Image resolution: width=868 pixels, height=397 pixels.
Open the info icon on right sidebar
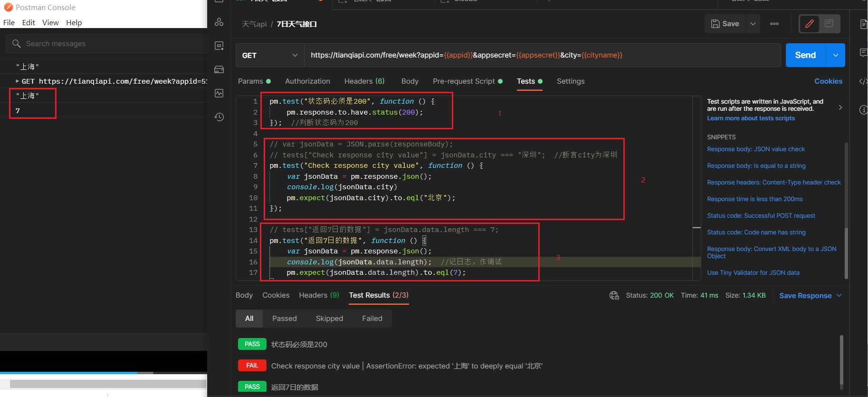863,110
